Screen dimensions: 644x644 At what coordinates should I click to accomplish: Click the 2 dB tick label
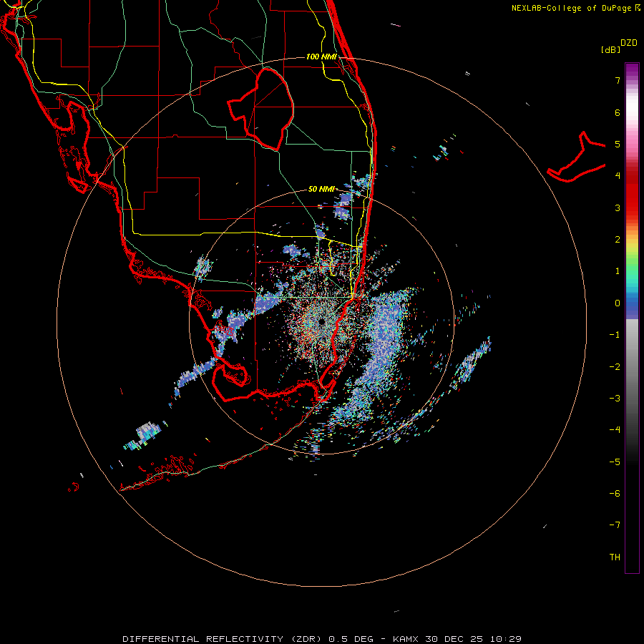coord(618,240)
